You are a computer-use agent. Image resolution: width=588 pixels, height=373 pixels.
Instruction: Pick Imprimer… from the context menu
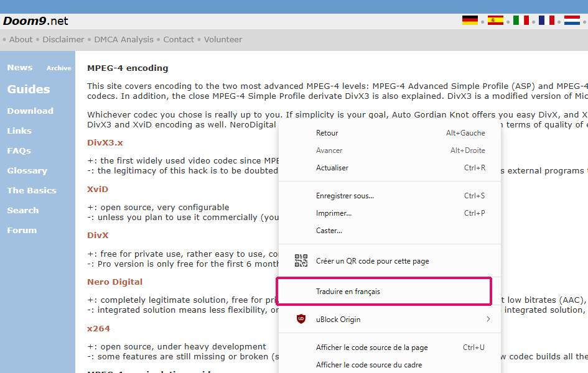coord(390,213)
